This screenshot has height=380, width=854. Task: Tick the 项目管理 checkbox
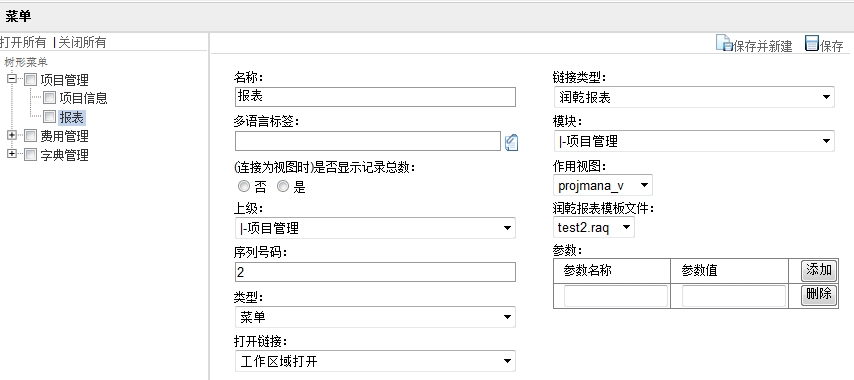click(x=30, y=80)
